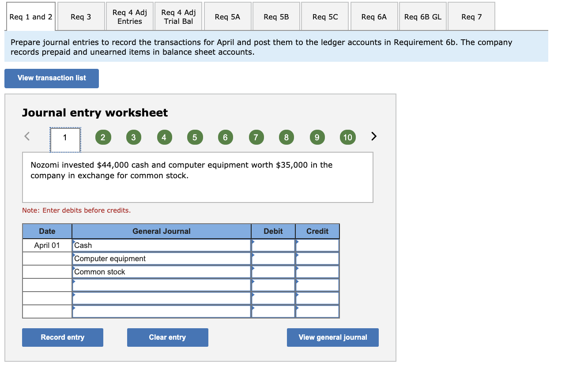The image size is (588, 375).
Task: Click the Credit column header
Action: click(317, 231)
